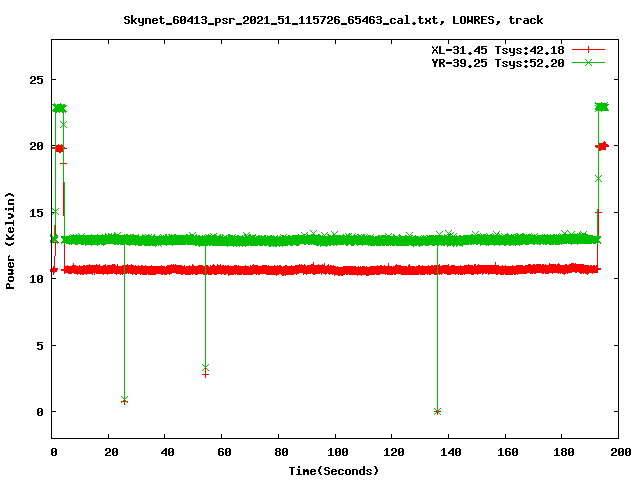
Task: Click x-axis tick label 200
Action: pos(620,452)
